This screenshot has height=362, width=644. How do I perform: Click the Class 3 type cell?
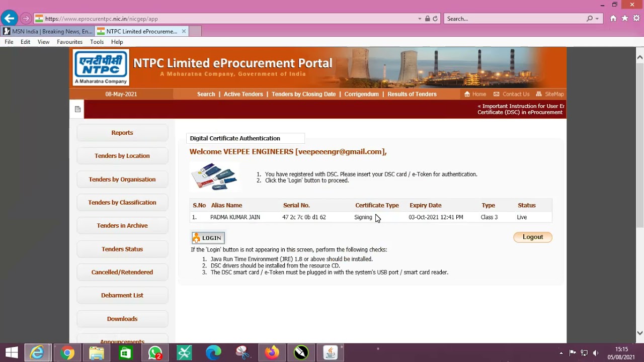coord(489,217)
